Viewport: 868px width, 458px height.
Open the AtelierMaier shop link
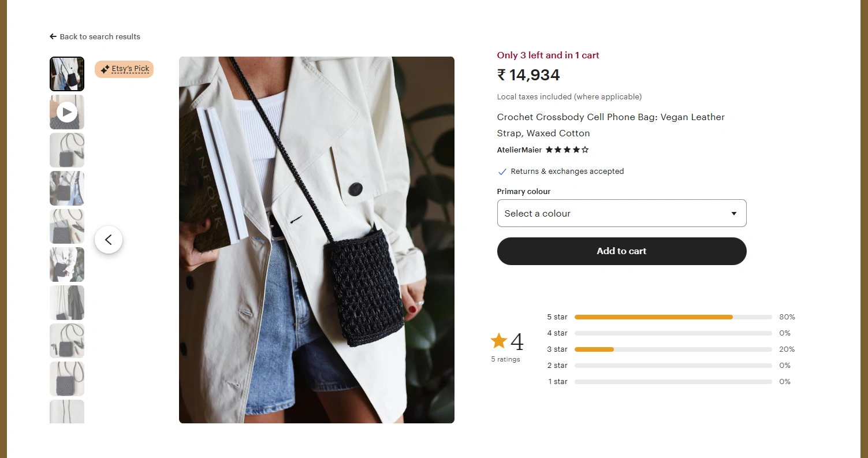519,150
